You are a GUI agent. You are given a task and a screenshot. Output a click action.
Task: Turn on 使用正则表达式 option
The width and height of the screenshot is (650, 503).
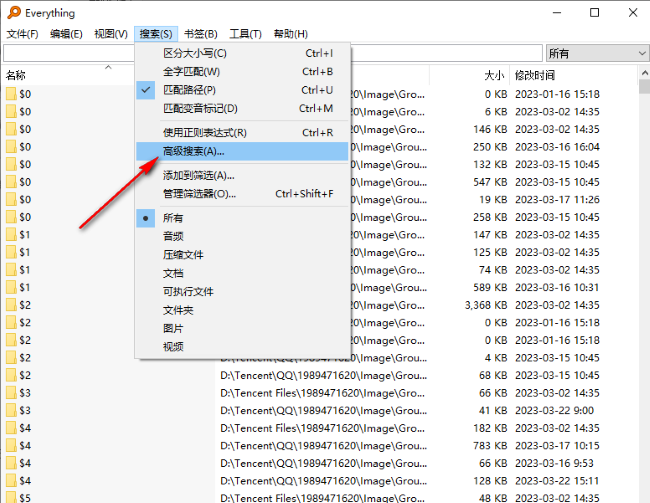204,132
